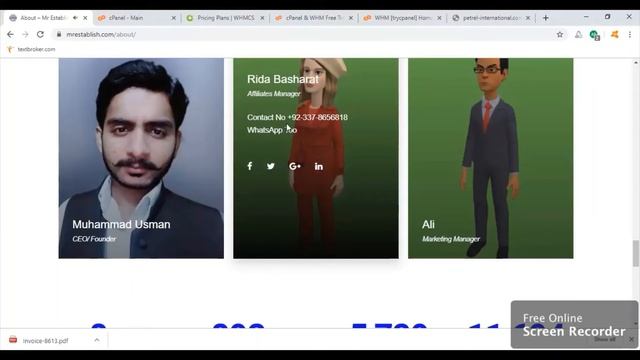Click the scrollbar up arrow
Screen dimensions: 640x360
click(636, 62)
